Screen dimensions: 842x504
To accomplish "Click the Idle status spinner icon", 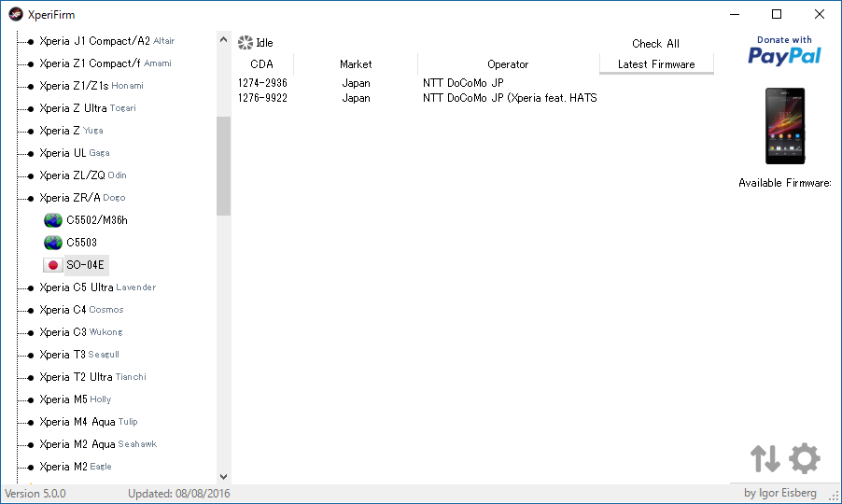I will [x=246, y=43].
